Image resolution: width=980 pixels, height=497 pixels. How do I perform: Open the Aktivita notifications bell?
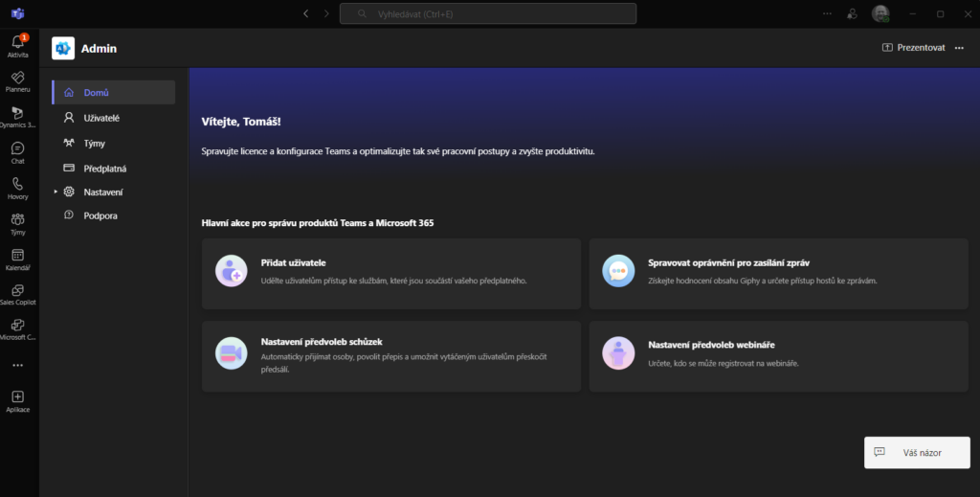pos(17,46)
